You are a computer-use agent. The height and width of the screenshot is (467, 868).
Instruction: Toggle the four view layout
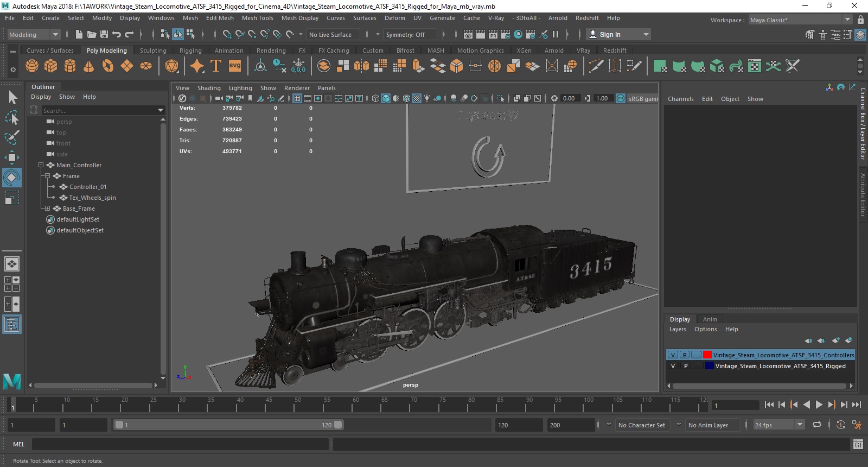pyautogui.click(x=12, y=284)
